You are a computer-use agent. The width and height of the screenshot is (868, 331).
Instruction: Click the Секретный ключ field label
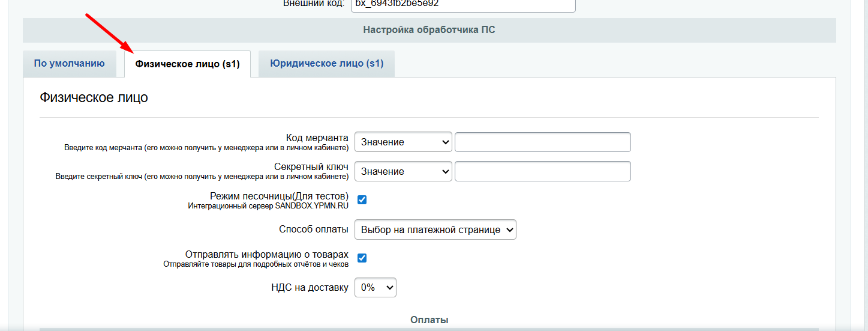point(311,167)
